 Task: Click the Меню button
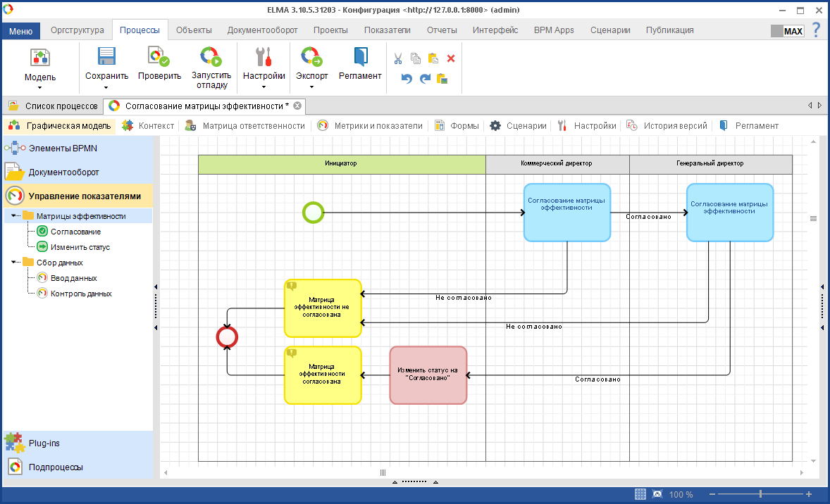click(x=21, y=31)
